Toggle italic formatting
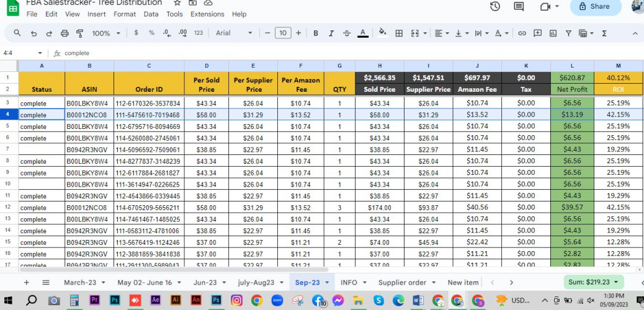This screenshot has height=310, width=644. pyautogui.click(x=331, y=33)
